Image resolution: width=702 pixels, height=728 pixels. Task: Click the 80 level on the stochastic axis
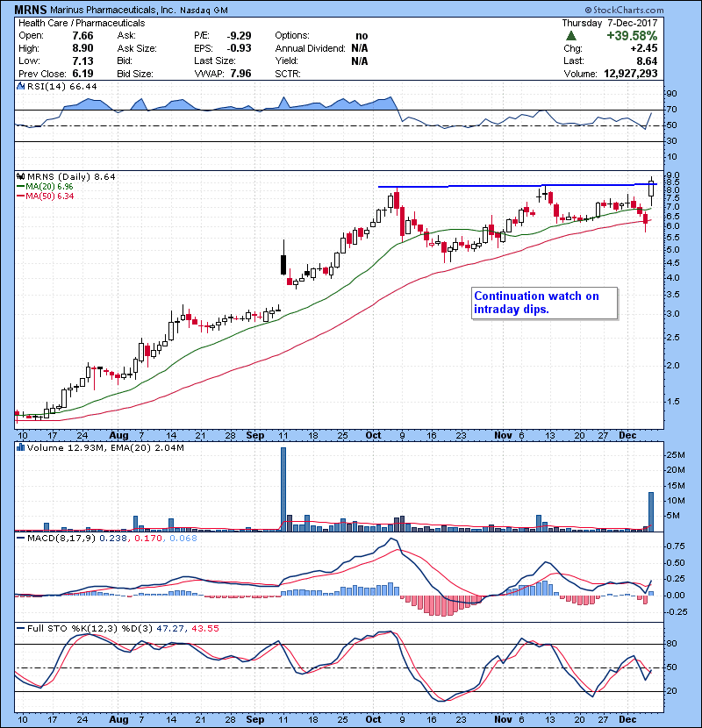(671, 644)
